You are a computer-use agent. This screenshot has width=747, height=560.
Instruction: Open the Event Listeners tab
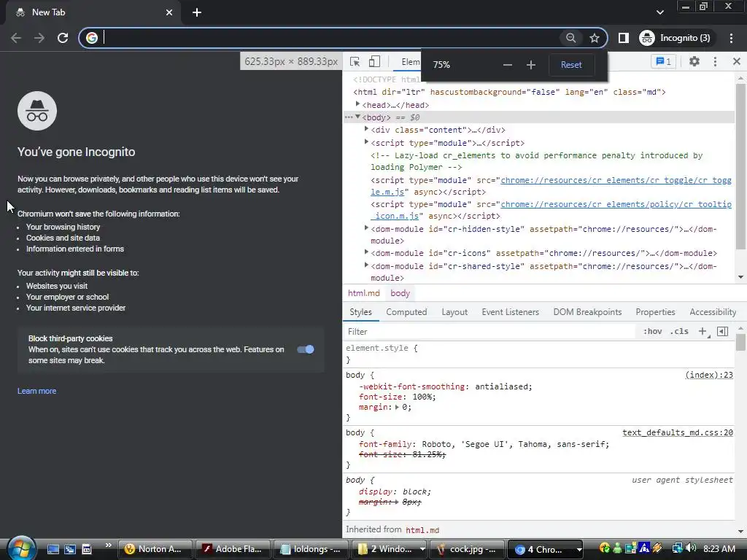point(510,312)
